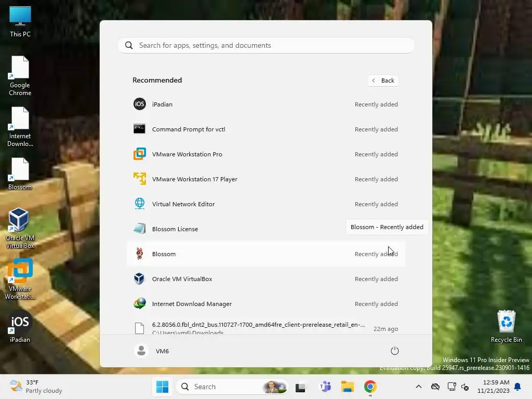Select the Blossom desktop shortcut
532x399 pixels.
(20, 174)
